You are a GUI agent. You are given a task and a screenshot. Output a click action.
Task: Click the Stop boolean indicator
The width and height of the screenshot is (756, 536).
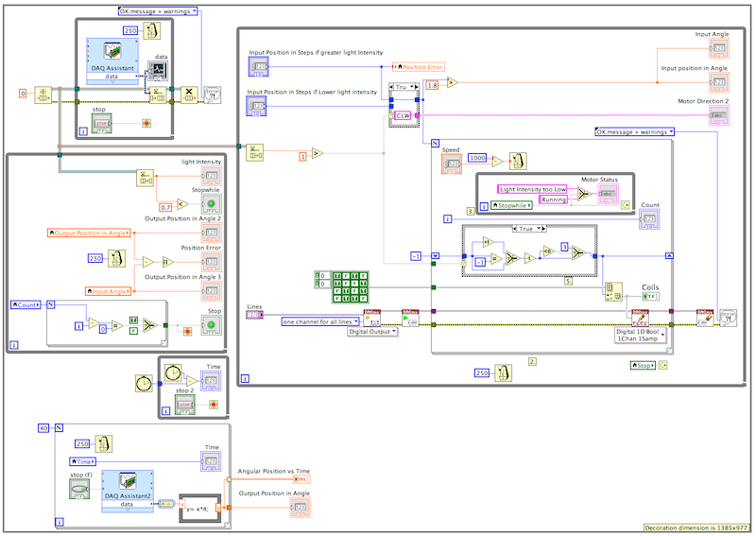click(x=211, y=325)
